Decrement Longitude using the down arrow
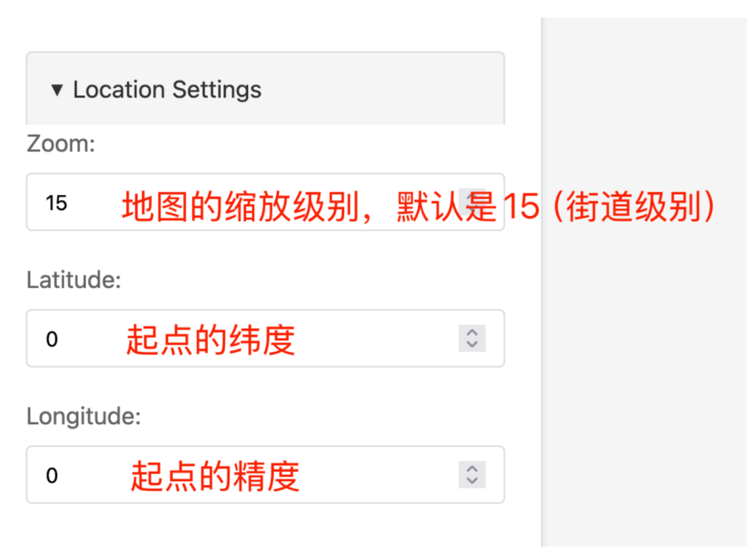 coord(471,480)
